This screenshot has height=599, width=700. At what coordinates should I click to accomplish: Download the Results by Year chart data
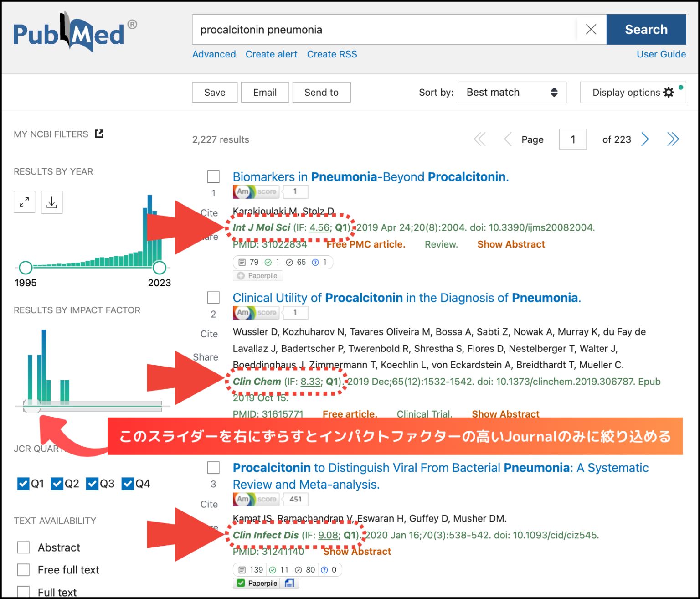tap(51, 202)
